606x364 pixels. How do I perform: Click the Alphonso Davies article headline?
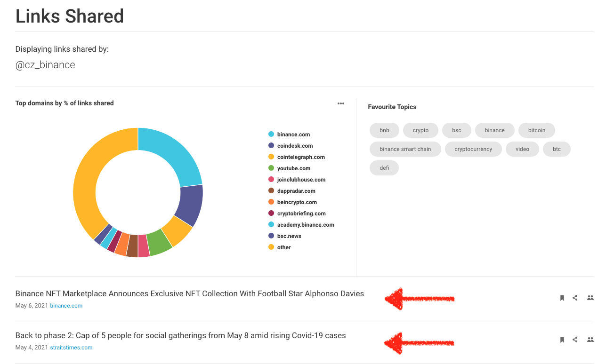pos(189,293)
